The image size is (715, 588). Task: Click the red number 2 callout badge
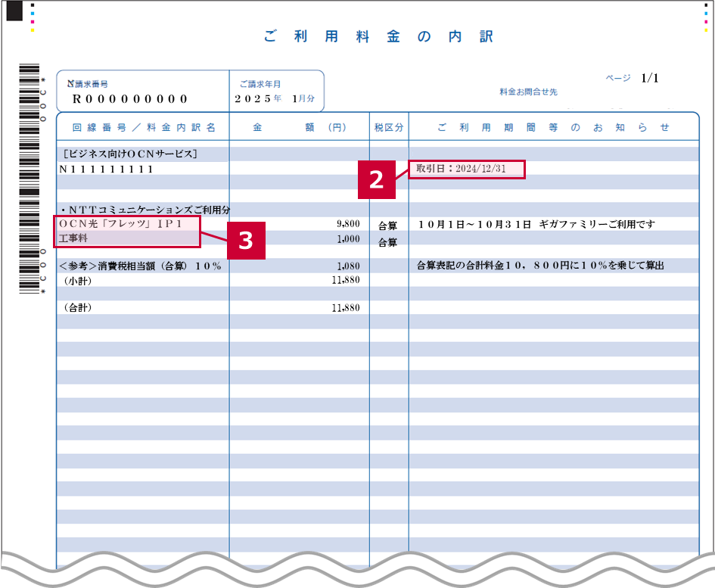point(376,179)
